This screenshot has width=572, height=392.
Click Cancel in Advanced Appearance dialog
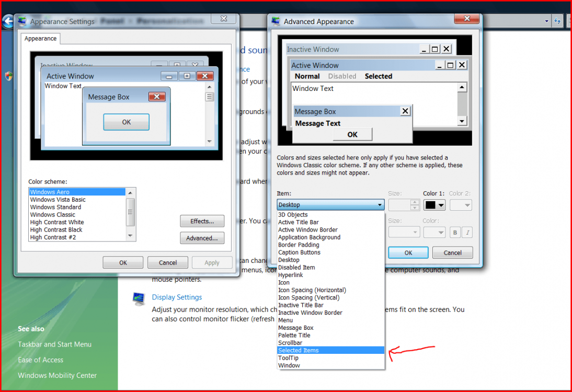coord(452,252)
